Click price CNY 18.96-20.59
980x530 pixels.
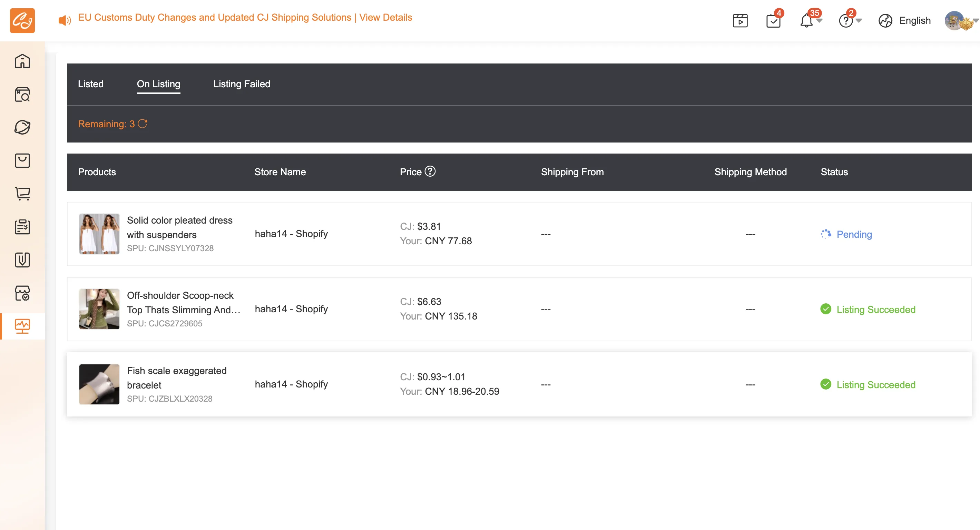point(462,392)
